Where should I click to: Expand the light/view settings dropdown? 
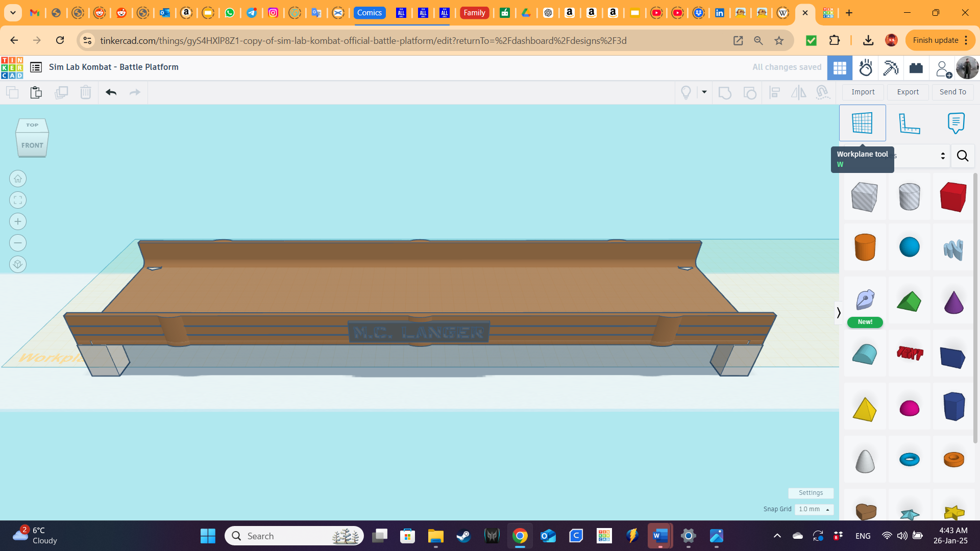[704, 92]
